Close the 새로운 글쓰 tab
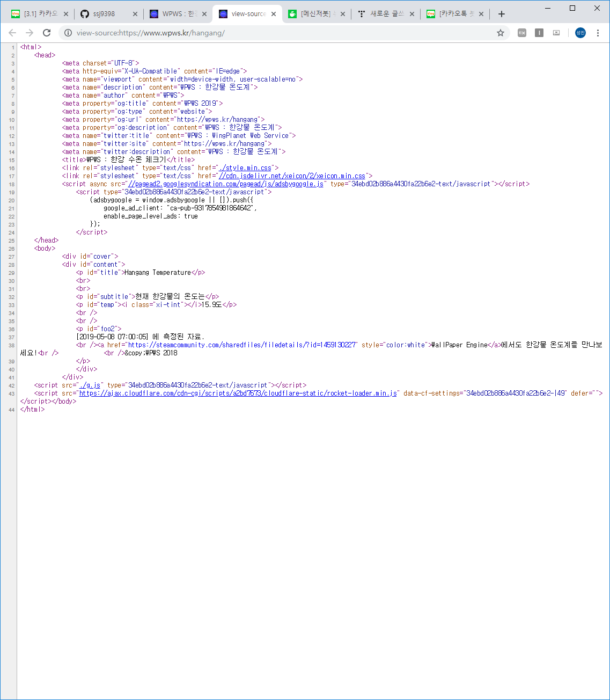610x700 pixels. click(412, 14)
